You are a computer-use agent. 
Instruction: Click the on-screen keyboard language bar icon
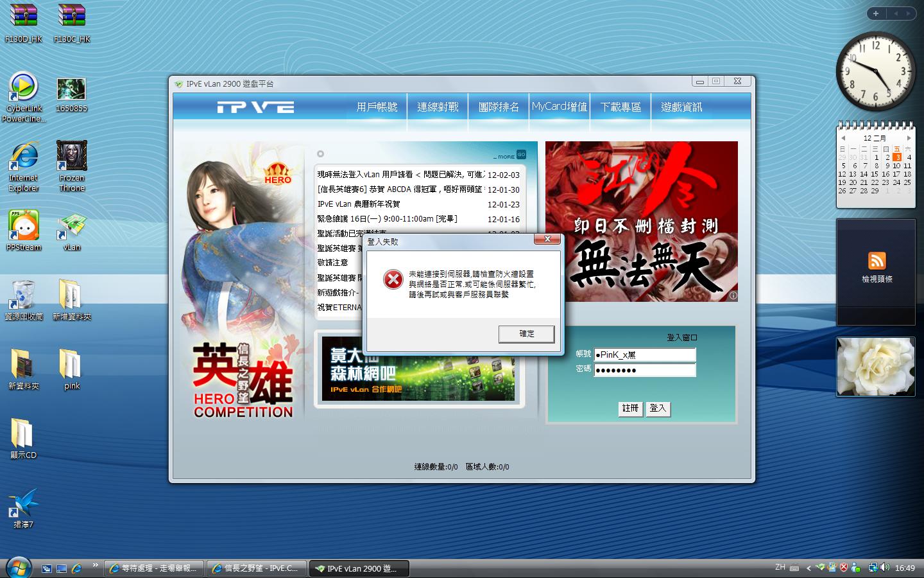pyautogui.click(x=794, y=568)
